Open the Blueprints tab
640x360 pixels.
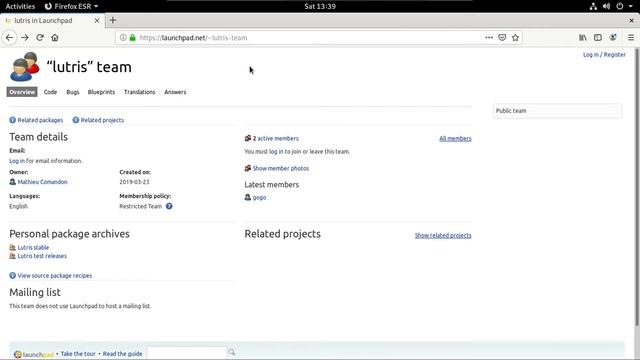pos(101,92)
